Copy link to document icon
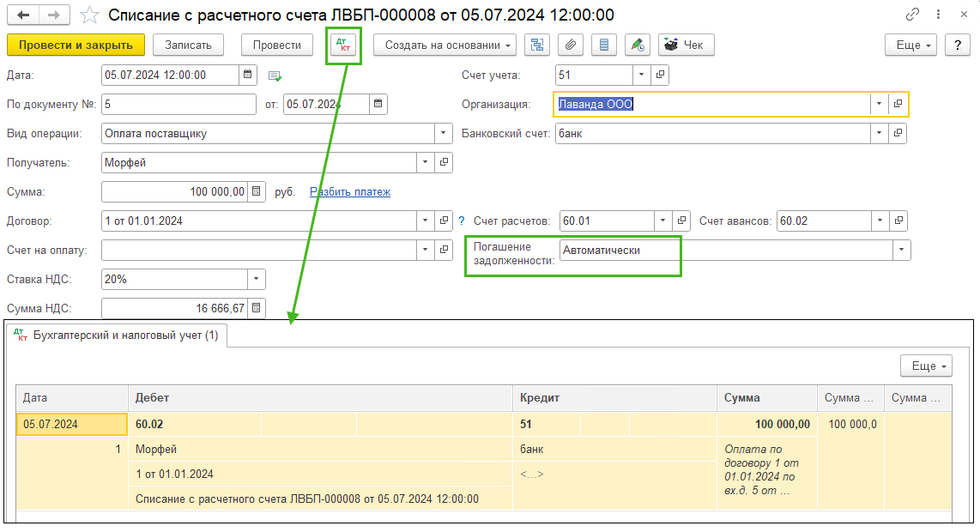The width and height of the screenshot is (980, 532). 912,15
